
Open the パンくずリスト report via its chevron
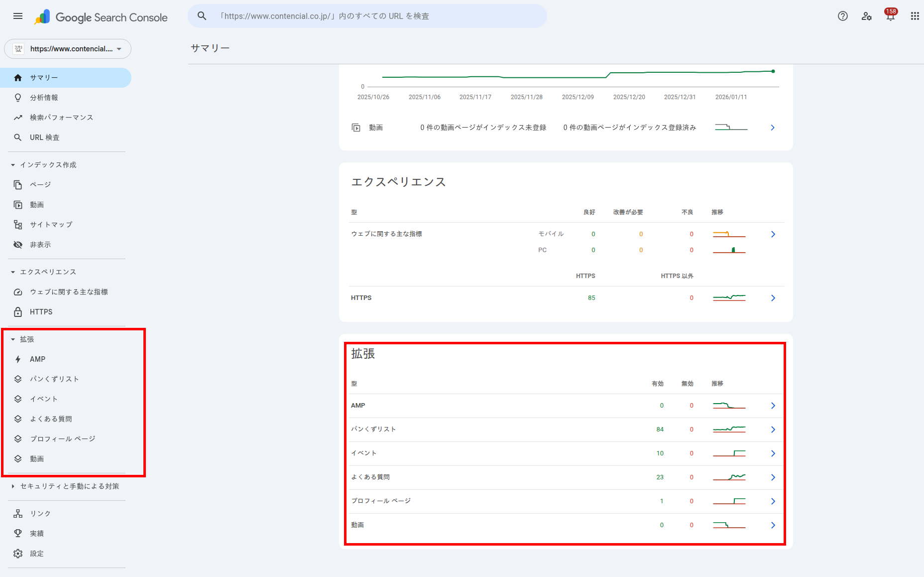(773, 429)
